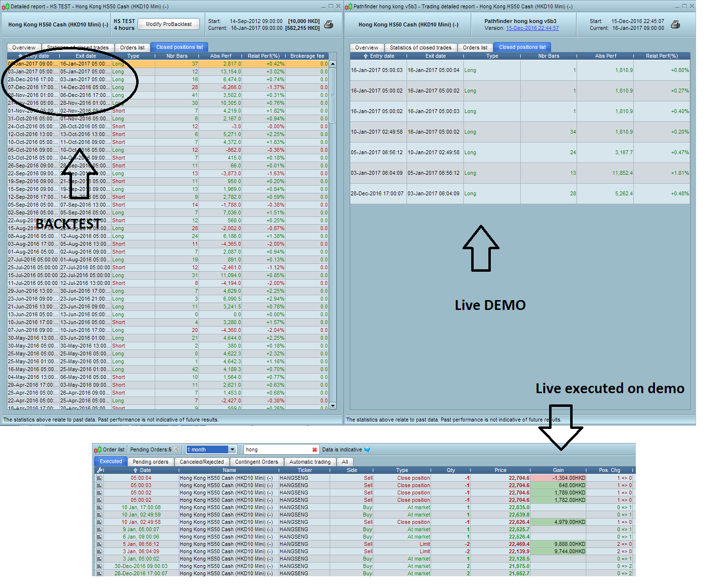The height and width of the screenshot is (588, 723).
Task: Click the Modify ProBacktest button
Action: [x=169, y=24]
